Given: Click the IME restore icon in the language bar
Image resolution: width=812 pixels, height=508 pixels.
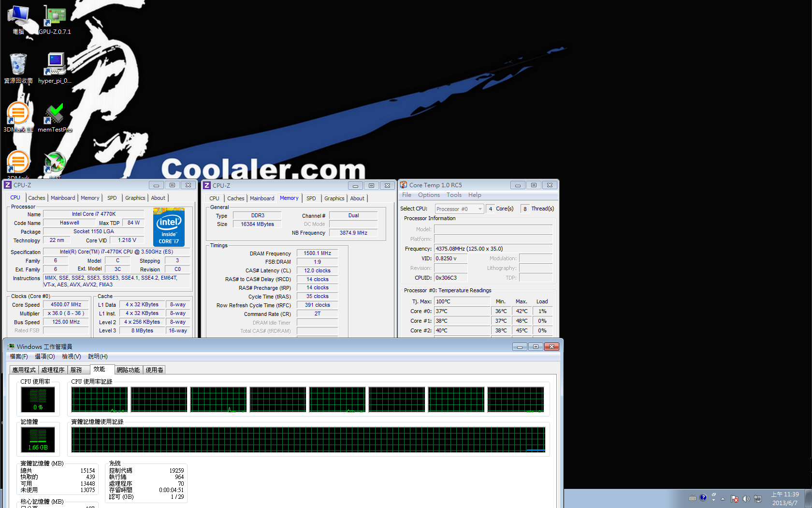Looking at the screenshot, I should 714,495.
